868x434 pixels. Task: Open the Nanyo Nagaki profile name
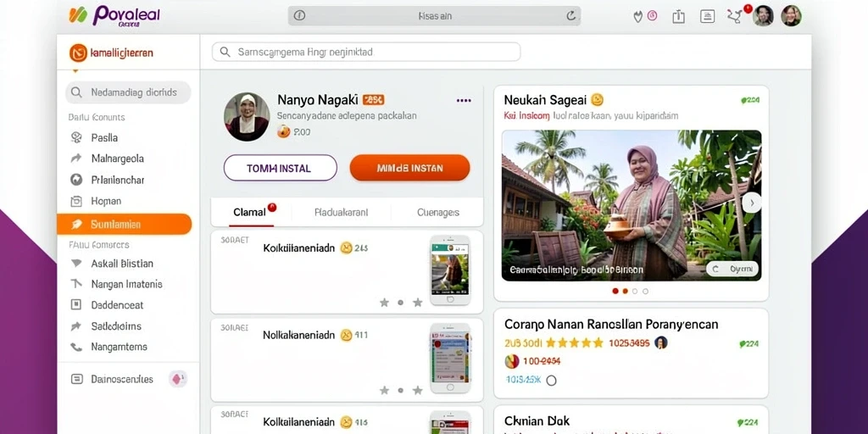click(318, 100)
